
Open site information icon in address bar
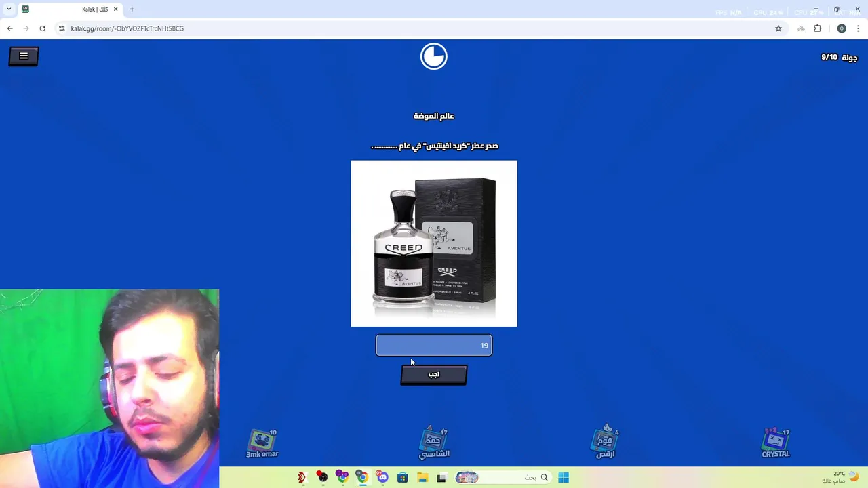pos(62,28)
